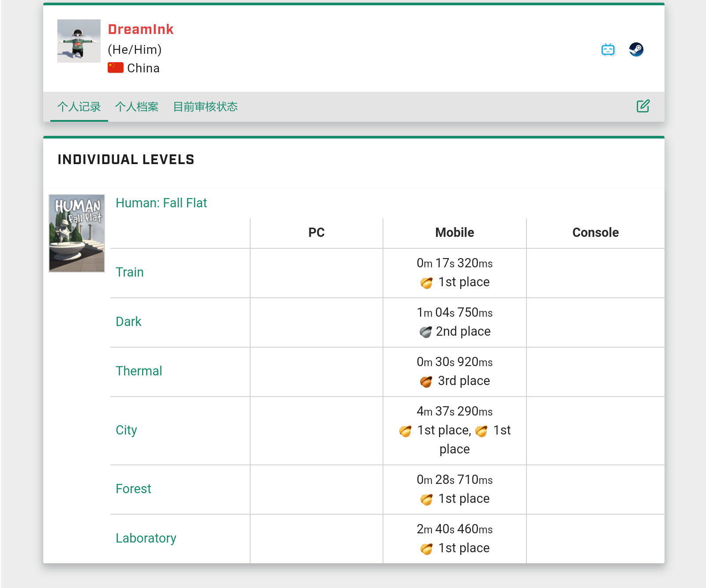This screenshot has height=588, width=706.
Task: Click the Laboratory run time 2m 40s 460ms
Action: pyautogui.click(x=454, y=529)
